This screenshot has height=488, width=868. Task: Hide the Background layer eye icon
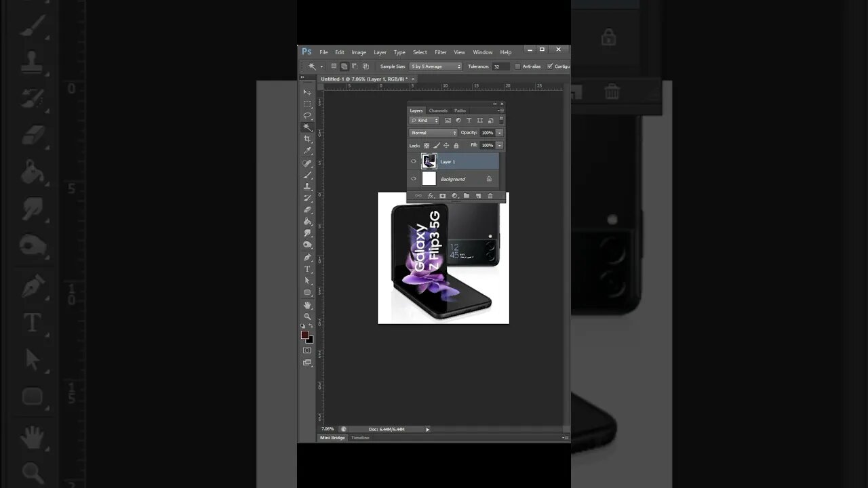pyautogui.click(x=414, y=179)
